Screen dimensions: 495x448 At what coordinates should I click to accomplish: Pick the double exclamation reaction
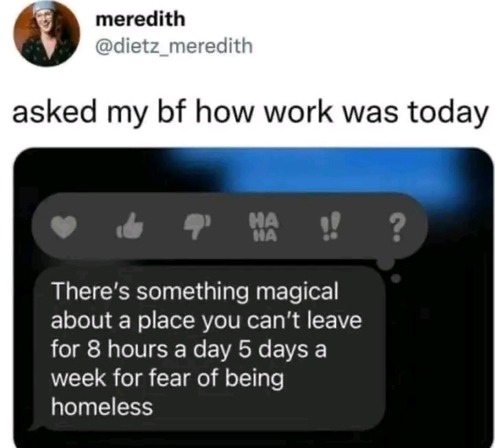(x=331, y=226)
